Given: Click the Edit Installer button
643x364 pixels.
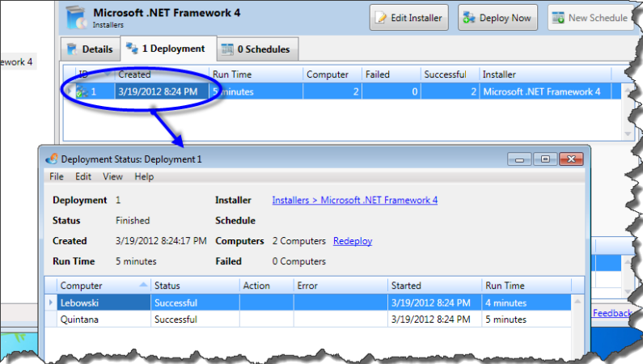Looking at the screenshot, I should click(408, 18).
